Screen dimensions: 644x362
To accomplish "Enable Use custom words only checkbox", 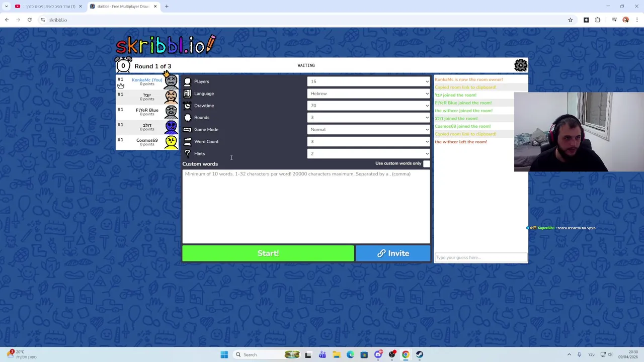I will click(x=427, y=163).
